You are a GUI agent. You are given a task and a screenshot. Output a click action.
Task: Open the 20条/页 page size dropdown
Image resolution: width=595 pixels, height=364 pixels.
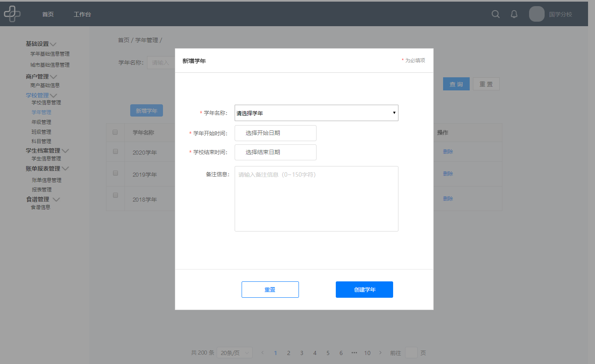click(235, 353)
